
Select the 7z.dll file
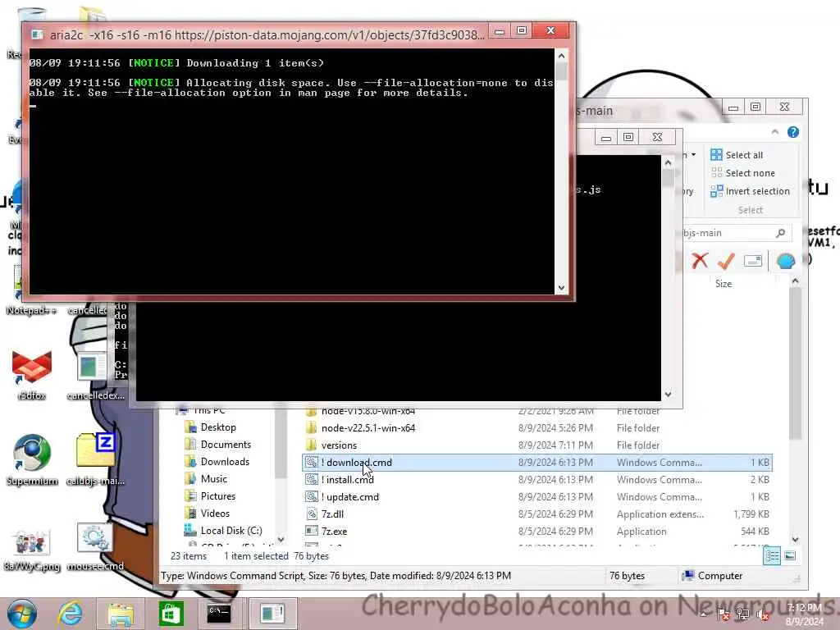[536, 514]
